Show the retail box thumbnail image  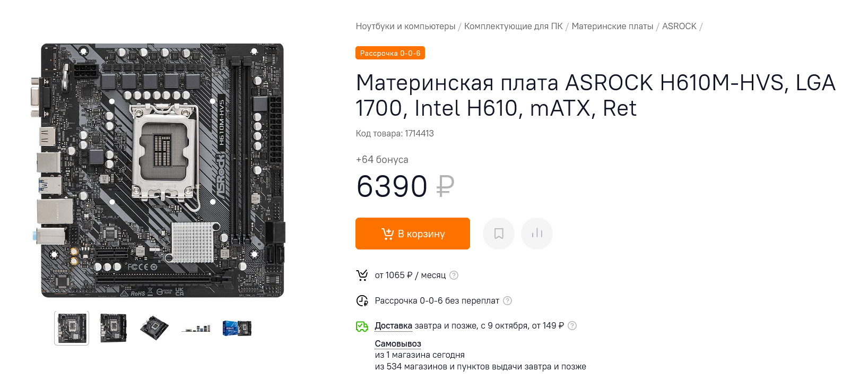coord(237,328)
